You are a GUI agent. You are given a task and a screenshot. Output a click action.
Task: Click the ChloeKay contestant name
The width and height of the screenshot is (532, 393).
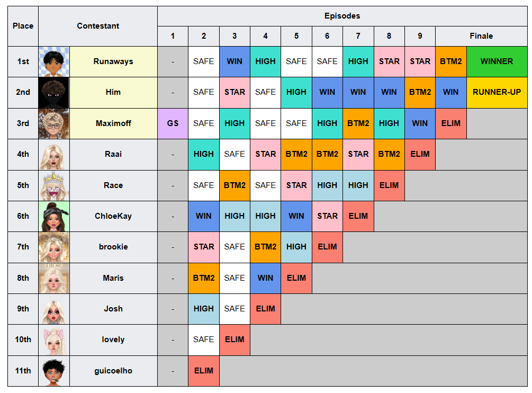coord(113,216)
